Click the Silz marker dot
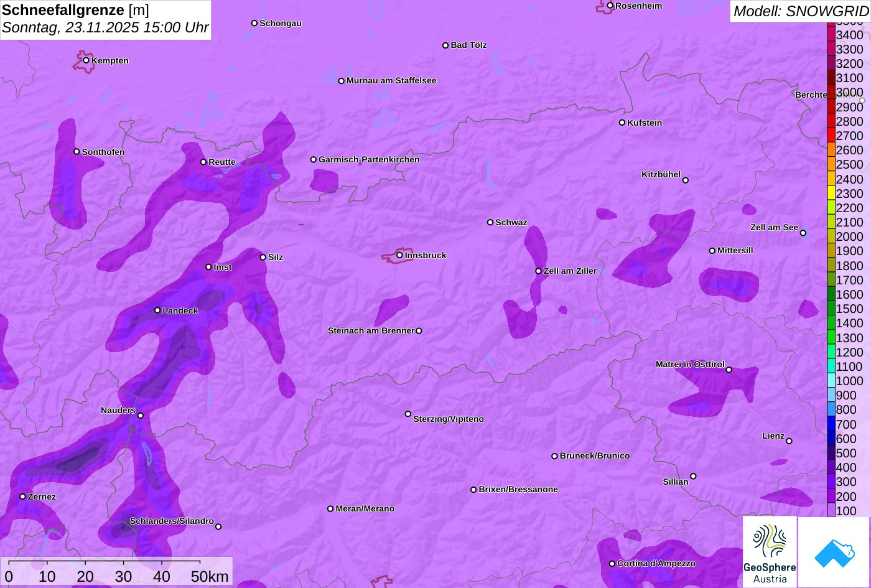This screenshot has width=871, height=588. point(263,257)
